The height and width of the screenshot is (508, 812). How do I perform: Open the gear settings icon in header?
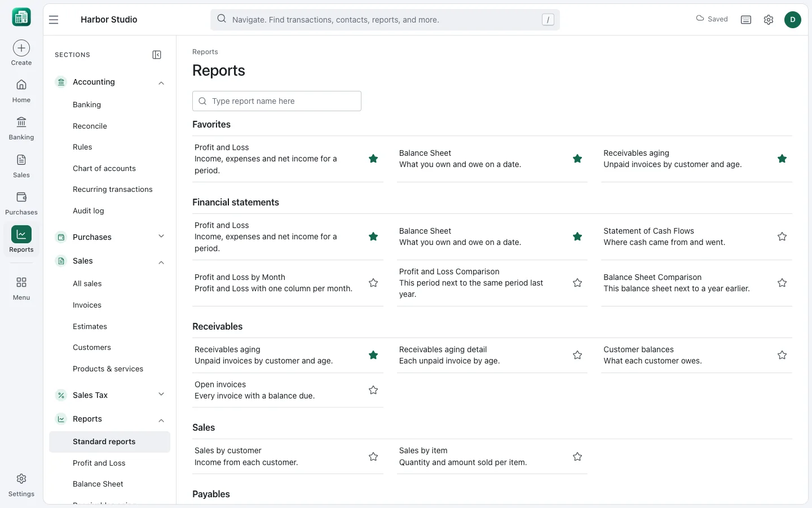(x=769, y=20)
